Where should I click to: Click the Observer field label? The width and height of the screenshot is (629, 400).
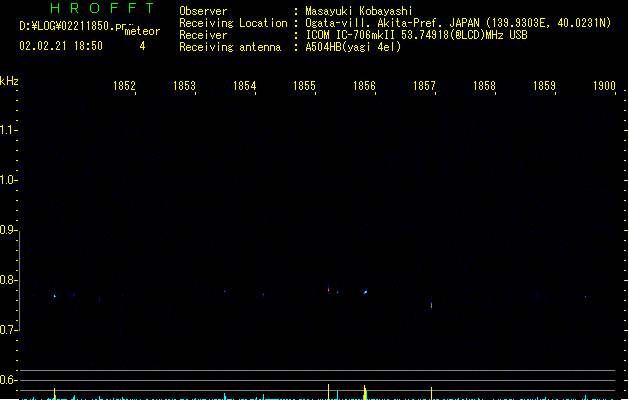click(203, 11)
